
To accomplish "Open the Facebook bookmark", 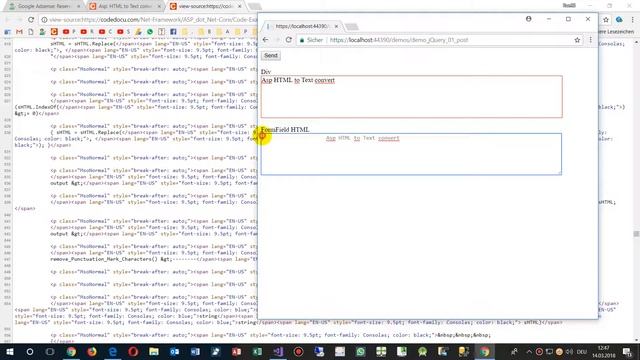I will tap(173, 31).
